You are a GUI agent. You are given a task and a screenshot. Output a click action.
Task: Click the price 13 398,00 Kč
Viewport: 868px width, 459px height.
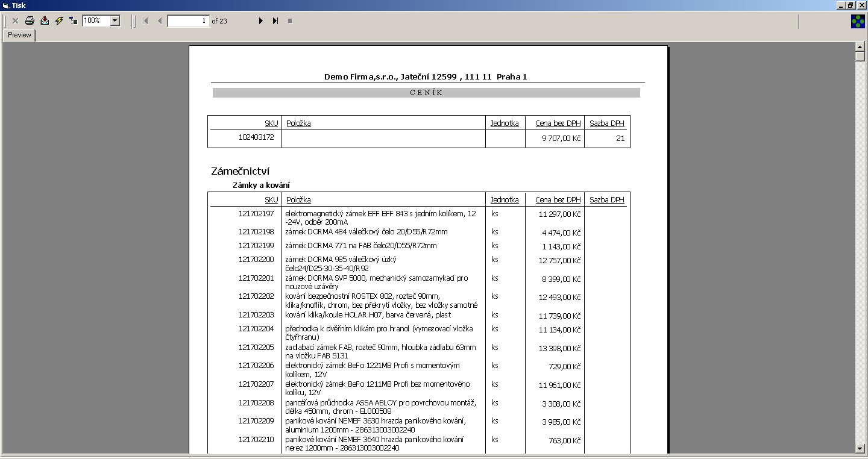(560, 348)
